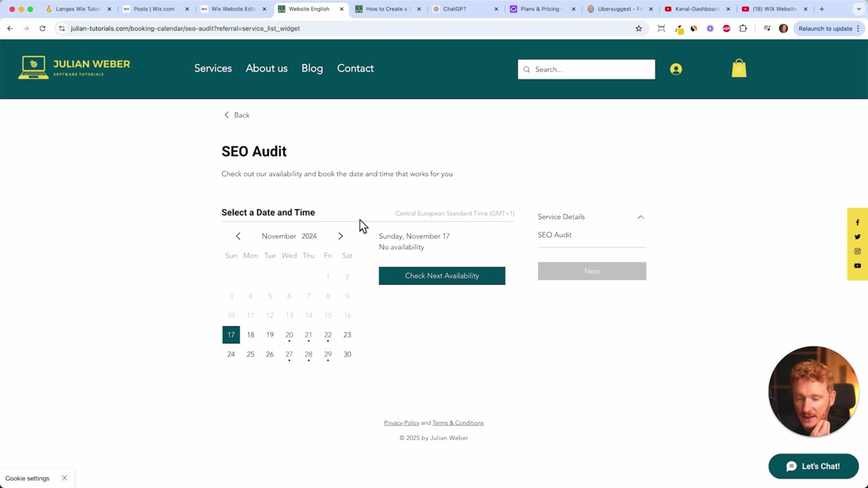Screen dimensions: 868x488
Task: Open Chrome three-dot menu
Action: click(x=859, y=28)
